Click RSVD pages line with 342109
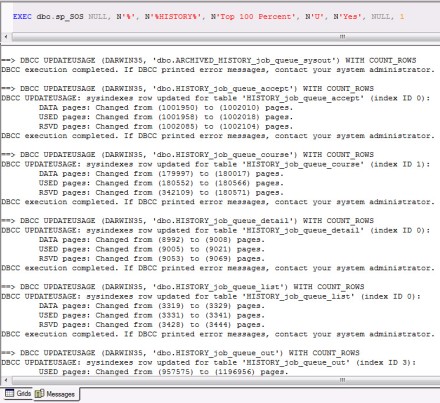 (161, 192)
